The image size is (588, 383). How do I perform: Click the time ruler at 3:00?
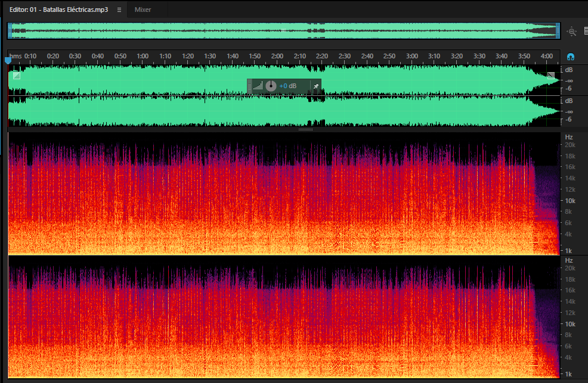pos(411,56)
